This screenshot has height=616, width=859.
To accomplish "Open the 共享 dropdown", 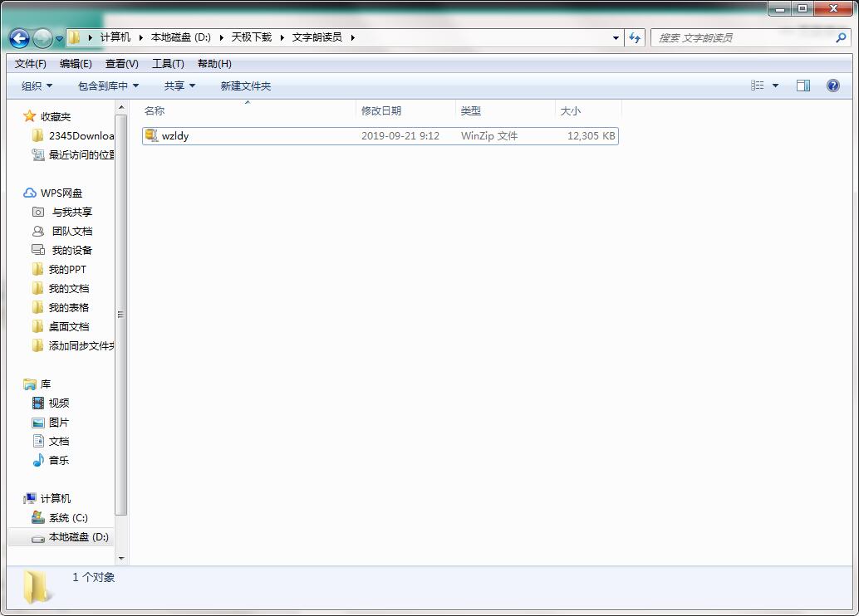I will click(179, 86).
